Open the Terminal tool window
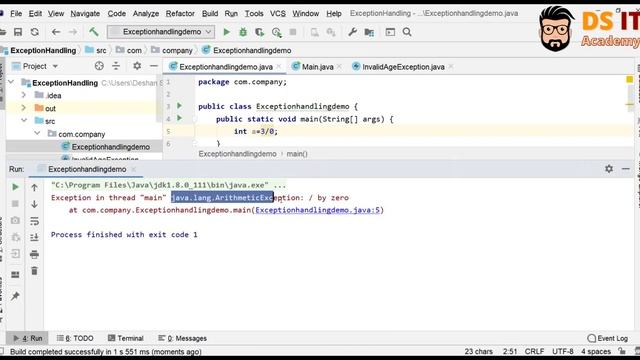 point(126,338)
